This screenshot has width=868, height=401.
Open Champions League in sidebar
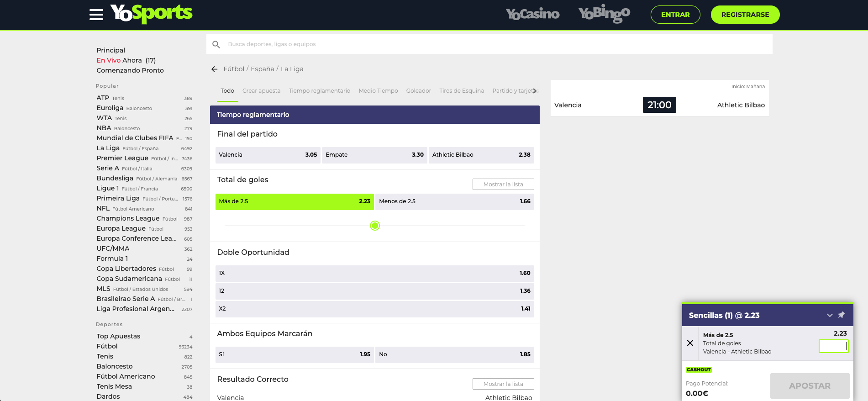coord(144,218)
